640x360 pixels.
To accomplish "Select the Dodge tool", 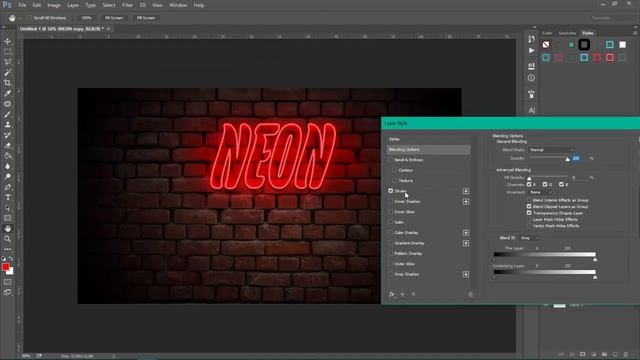I will [x=8, y=176].
